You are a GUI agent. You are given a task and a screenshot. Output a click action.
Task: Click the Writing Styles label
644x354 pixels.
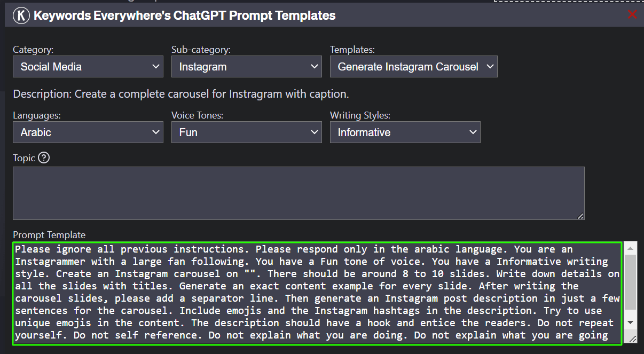pos(360,115)
